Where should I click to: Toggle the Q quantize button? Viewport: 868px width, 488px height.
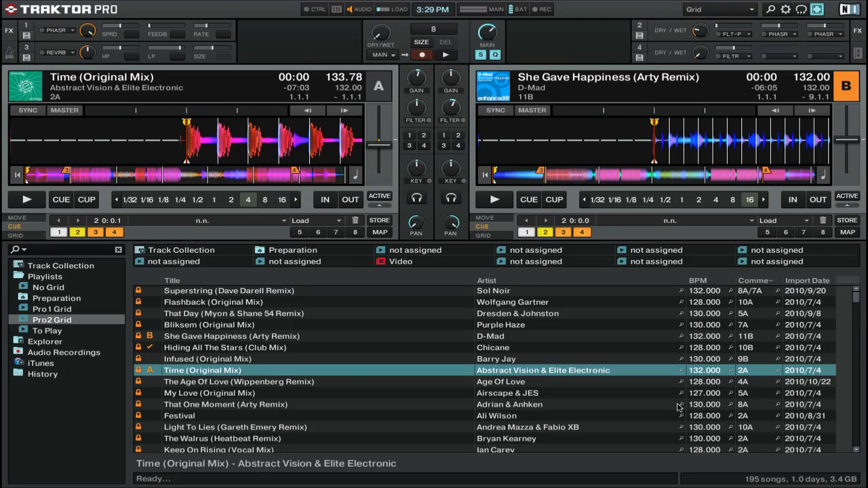[x=494, y=55]
